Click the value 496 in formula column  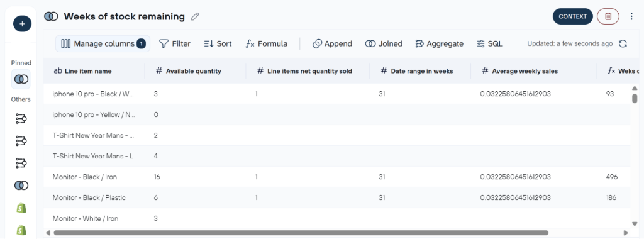click(x=611, y=177)
